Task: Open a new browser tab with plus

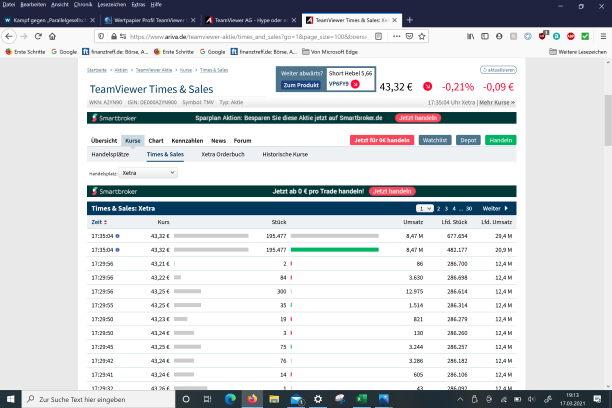Action: tap(411, 19)
